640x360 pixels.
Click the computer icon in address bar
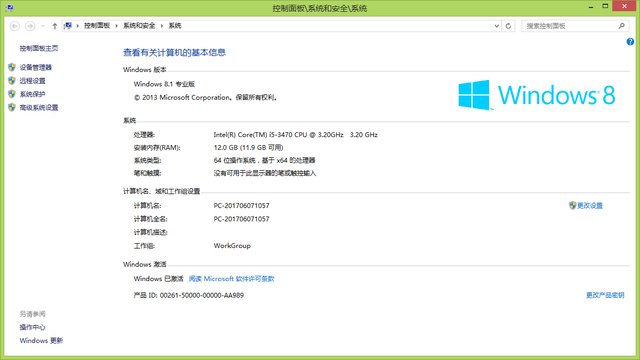pos(68,26)
